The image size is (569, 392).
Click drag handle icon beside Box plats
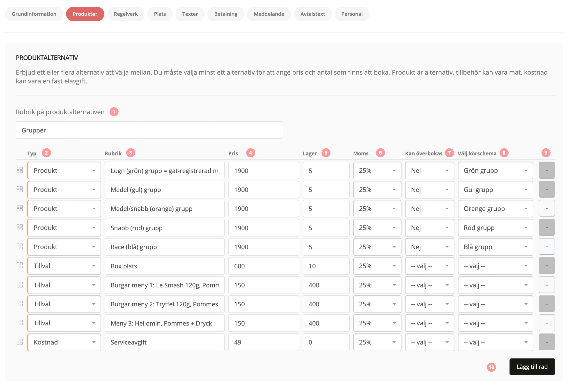(20, 266)
